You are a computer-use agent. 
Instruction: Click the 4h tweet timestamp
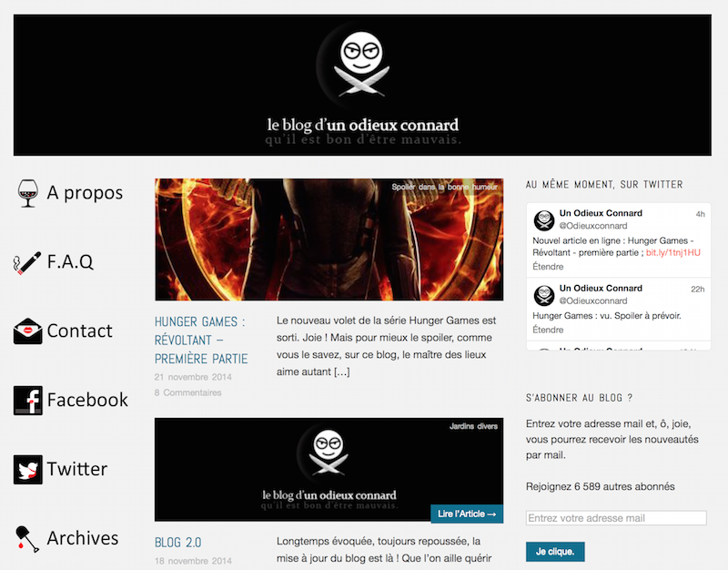coord(700,214)
